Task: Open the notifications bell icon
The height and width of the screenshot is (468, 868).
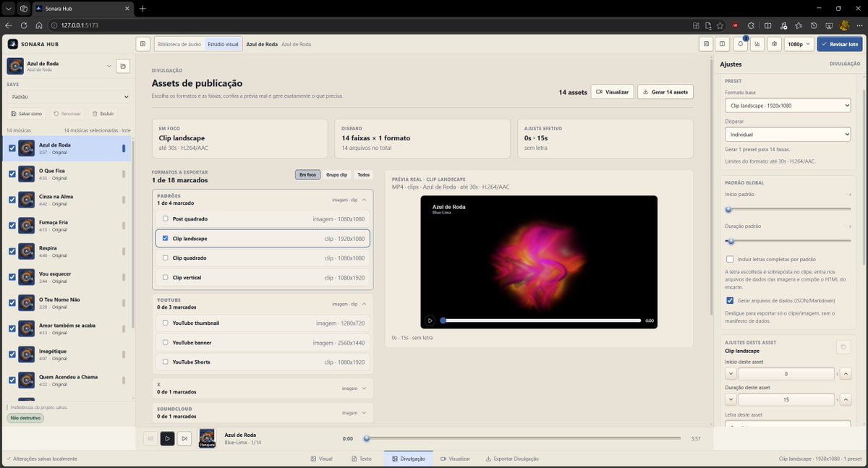Action: (x=740, y=44)
